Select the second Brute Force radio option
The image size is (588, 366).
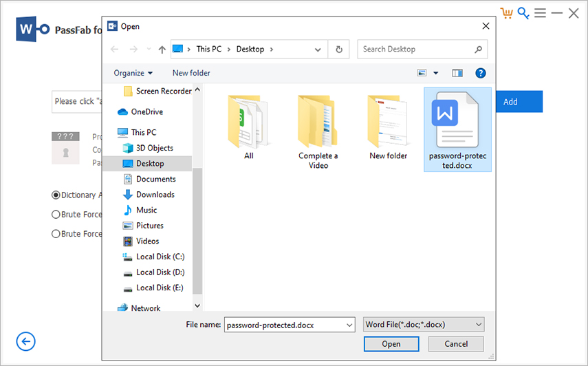point(56,234)
